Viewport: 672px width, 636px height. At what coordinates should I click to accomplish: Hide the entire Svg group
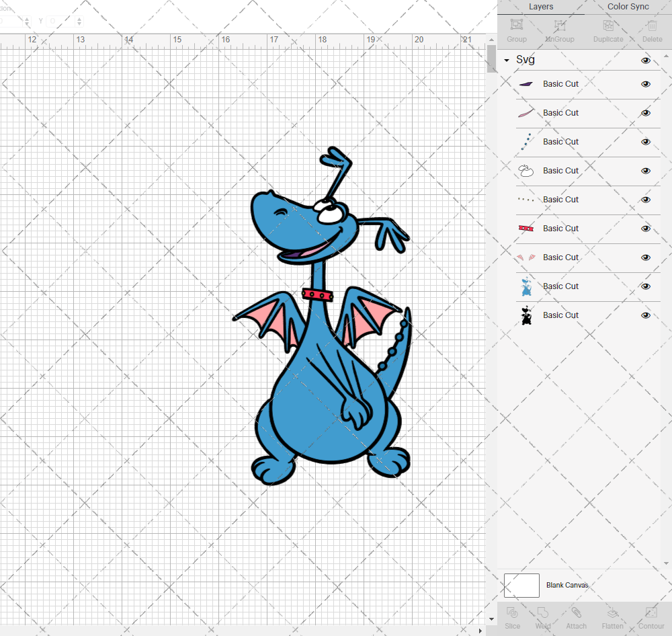645,61
